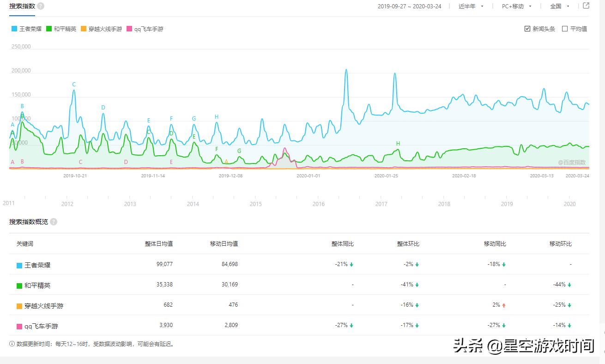The height and width of the screenshot is (364, 605).
Task: Click the value 3,930 in the table
Action: [x=166, y=325]
